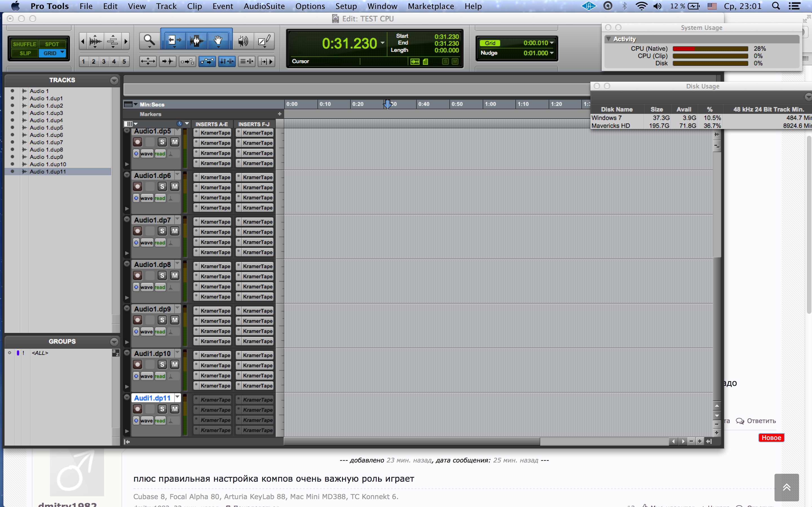The height and width of the screenshot is (507, 812).
Task: Select the Grabber hand tool
Action: (x=218, y=41)
